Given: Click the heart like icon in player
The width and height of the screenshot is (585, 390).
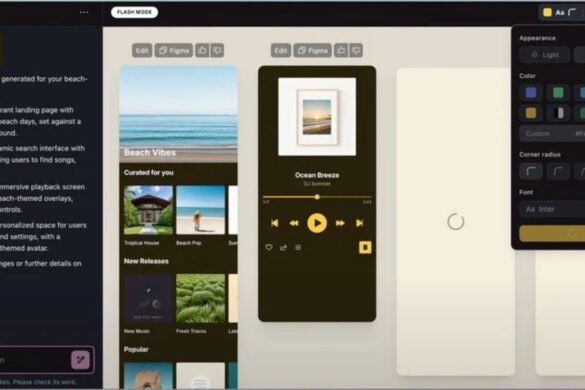Looking at the screenshot, I should tap(269, 247).
